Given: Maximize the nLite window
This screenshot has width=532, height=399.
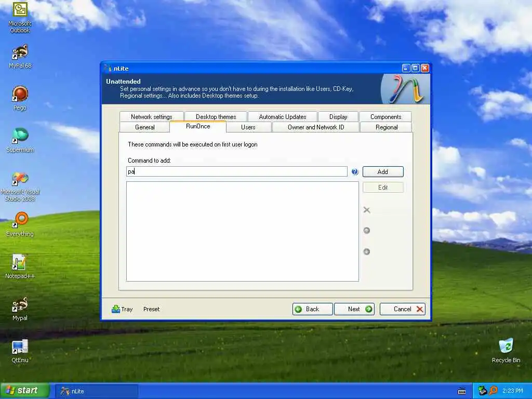Looking at the screenshot, I should point(415,68).
